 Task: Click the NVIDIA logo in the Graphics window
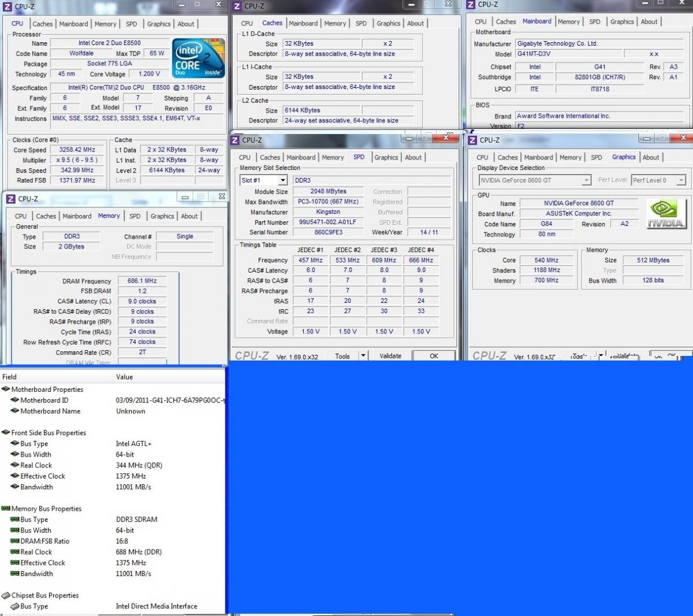[666, 214]
